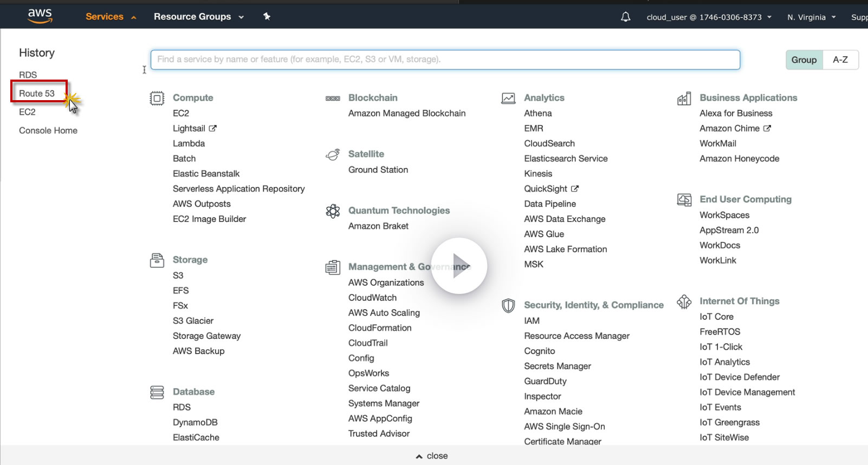Focus the find a service search field
This screenshot has height=465, width=868.
click(x=445, y=60)
